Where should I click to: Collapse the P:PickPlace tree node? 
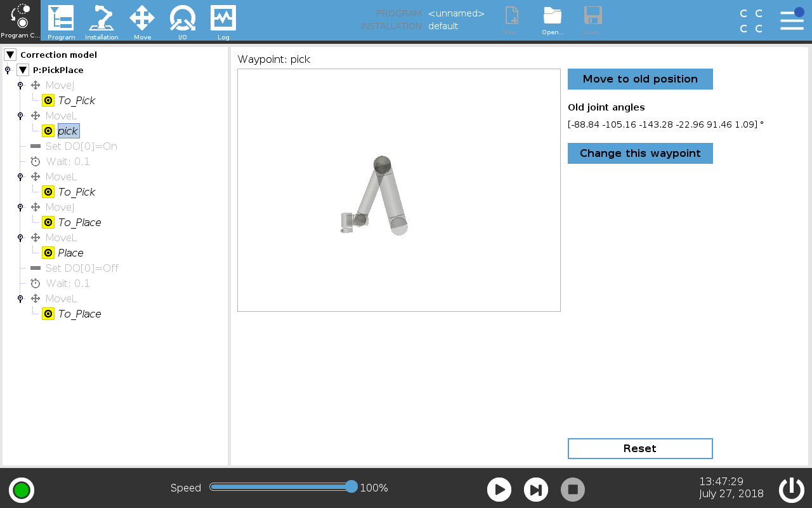[23, 70]
